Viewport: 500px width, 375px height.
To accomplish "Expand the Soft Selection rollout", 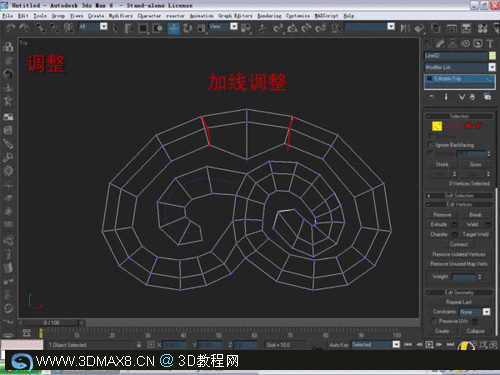I will (x=459, y=195).
